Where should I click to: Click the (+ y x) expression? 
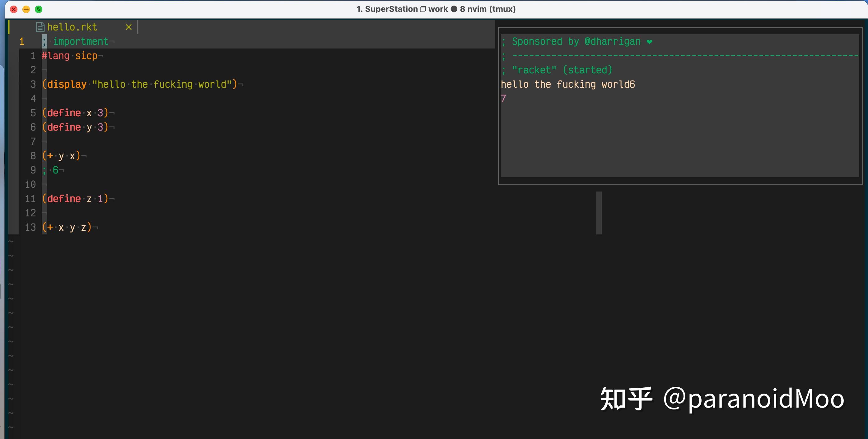tap(61, 156)
